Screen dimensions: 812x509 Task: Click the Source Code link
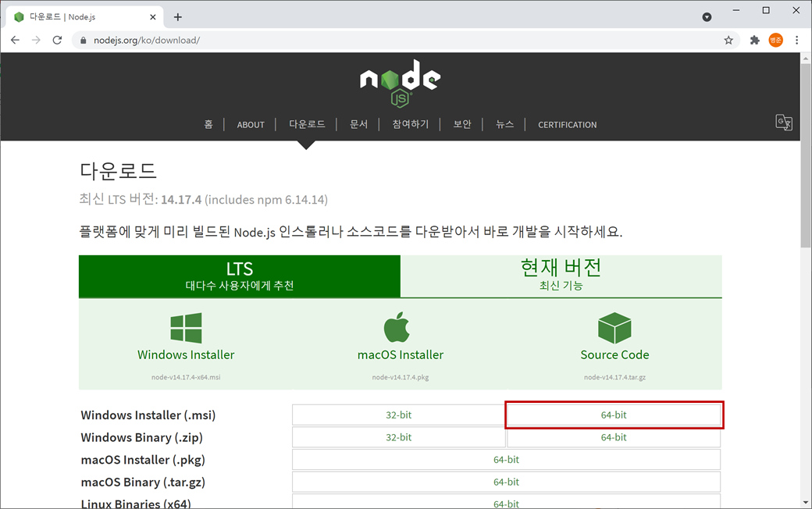coord(614,354)
